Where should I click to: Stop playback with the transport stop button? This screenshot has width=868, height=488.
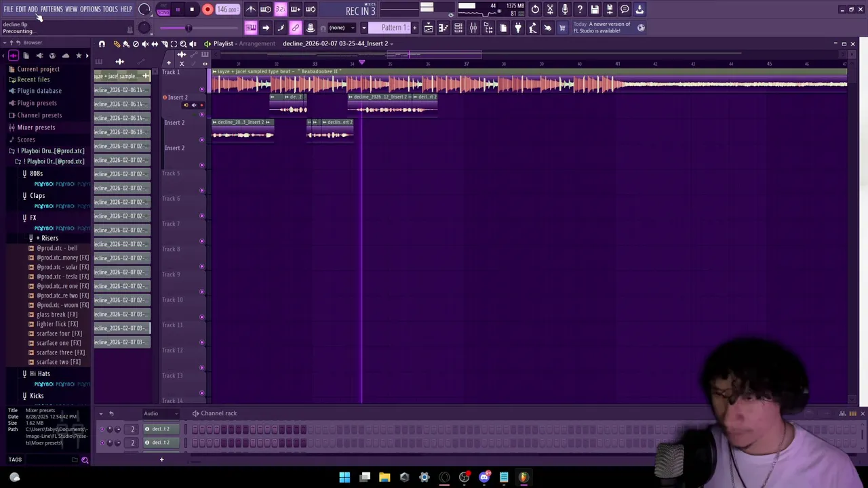[192, 9]
